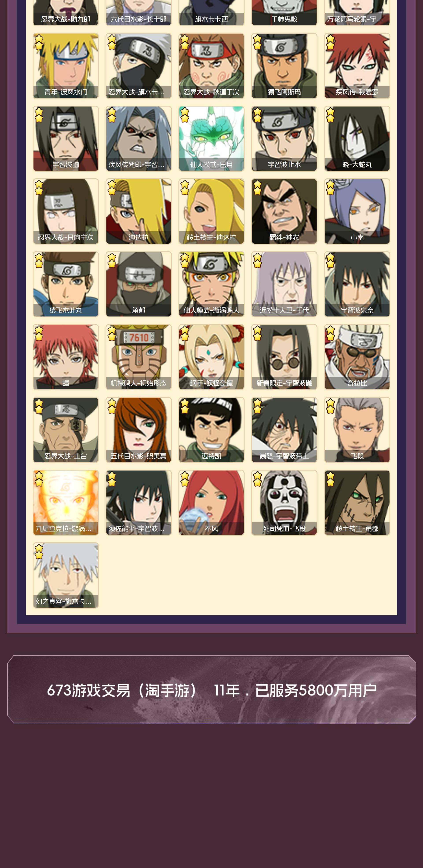The height and width of the screenshot is (868, 423).
Task: Open the 猿飞阿斯玛 ninja portrait
Action: tap(284, 66)
